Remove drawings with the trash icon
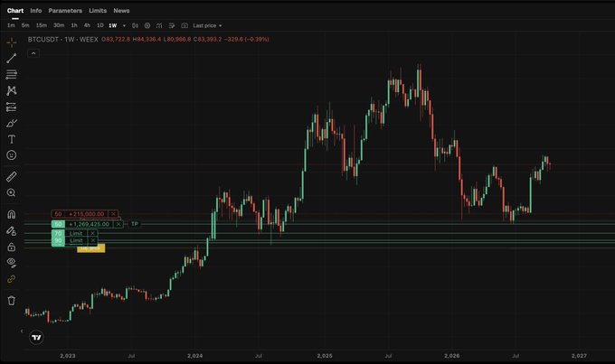Screen dimensions: 615x364 tap(12, 301)
